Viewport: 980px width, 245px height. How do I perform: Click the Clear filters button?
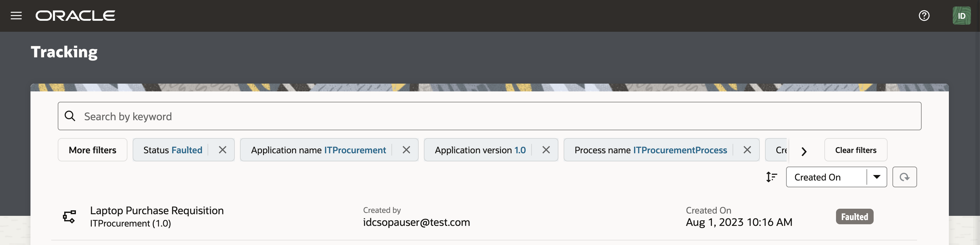[x=855, y=150]
